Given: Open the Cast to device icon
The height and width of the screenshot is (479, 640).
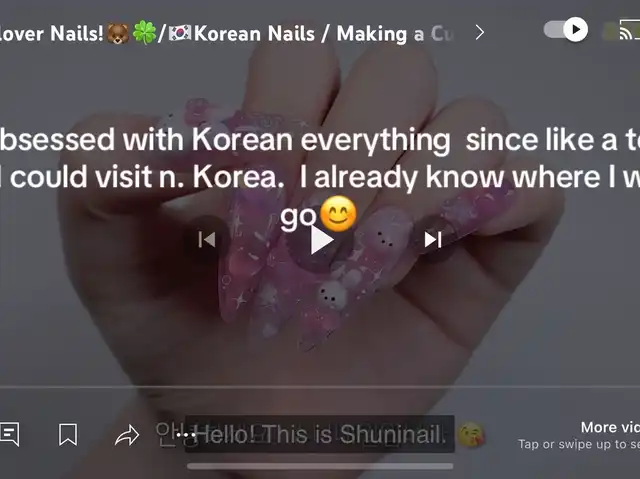Looking at the screenshot, I should coord(629,30).
